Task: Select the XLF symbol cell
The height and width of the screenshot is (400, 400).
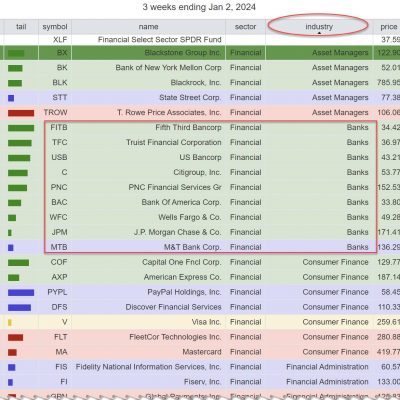Action: 60,40
